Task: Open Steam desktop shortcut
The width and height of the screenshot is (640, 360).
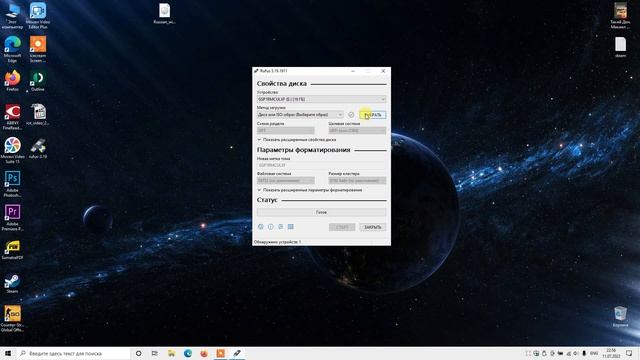Action: (12, 283)
